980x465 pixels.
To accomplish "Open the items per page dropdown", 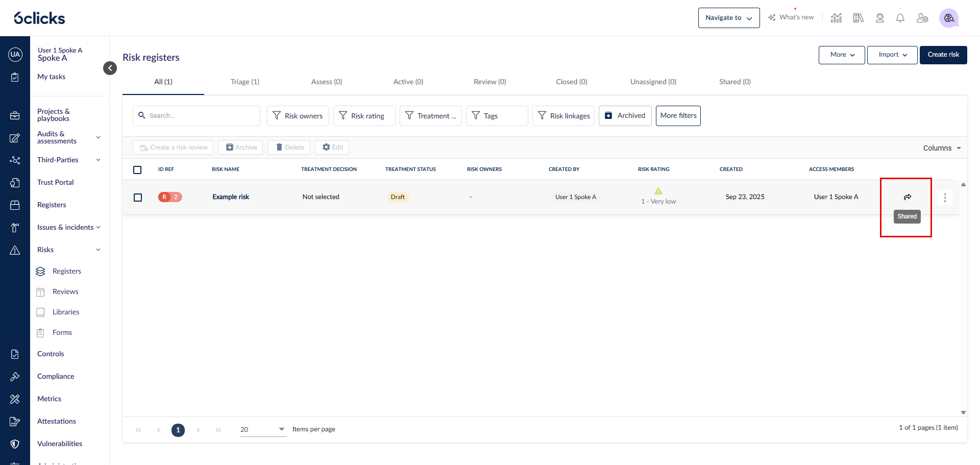I will (x=262, y=429).
